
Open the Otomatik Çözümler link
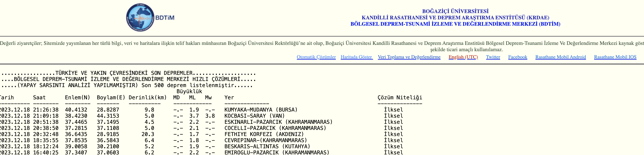pyautogui.click(x=316, y=57)
